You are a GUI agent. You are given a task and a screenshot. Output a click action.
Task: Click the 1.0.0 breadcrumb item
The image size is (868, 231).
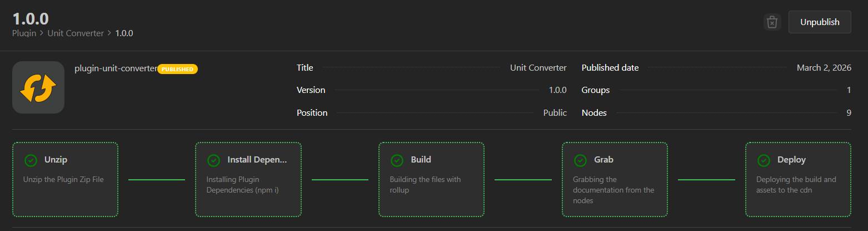click(124, 33)
